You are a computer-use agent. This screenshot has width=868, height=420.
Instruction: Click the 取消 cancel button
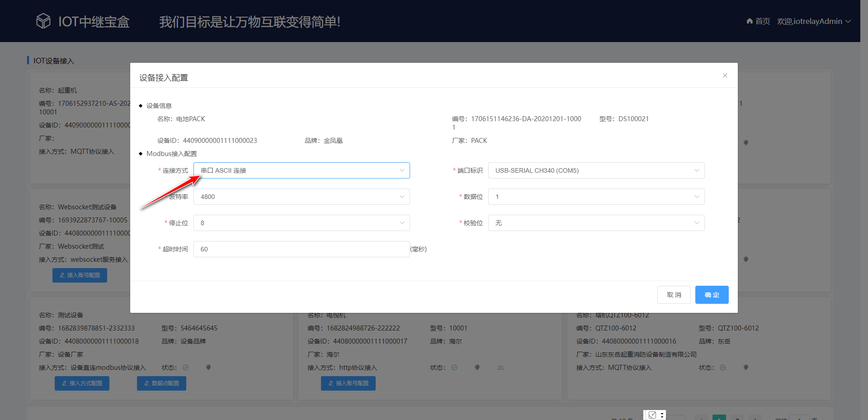click(x=674, y=294)
